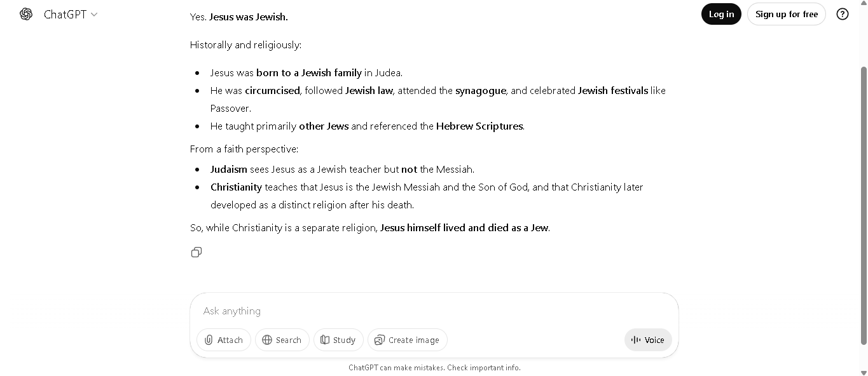Click the vertical scrollbar thumb

pyautogui.click(x=863, y=203)
